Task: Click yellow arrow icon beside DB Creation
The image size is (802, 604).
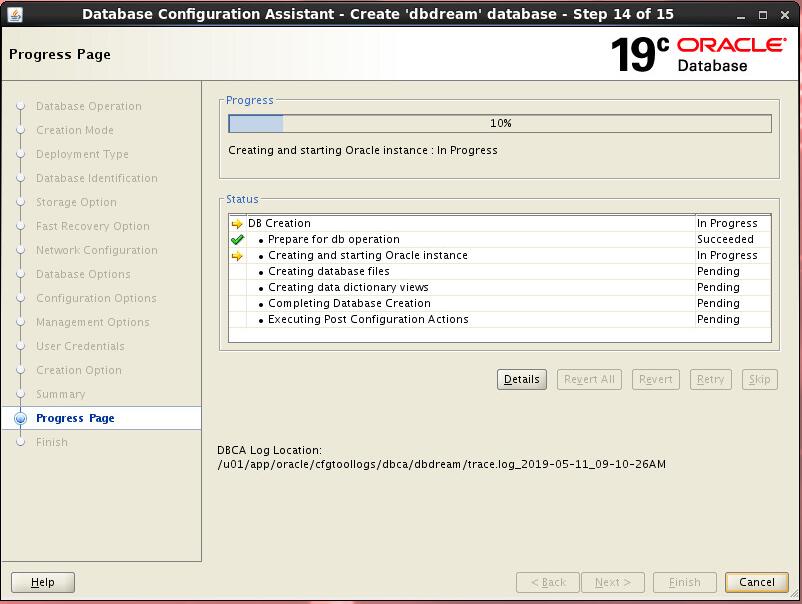Action: click(237, 224)
